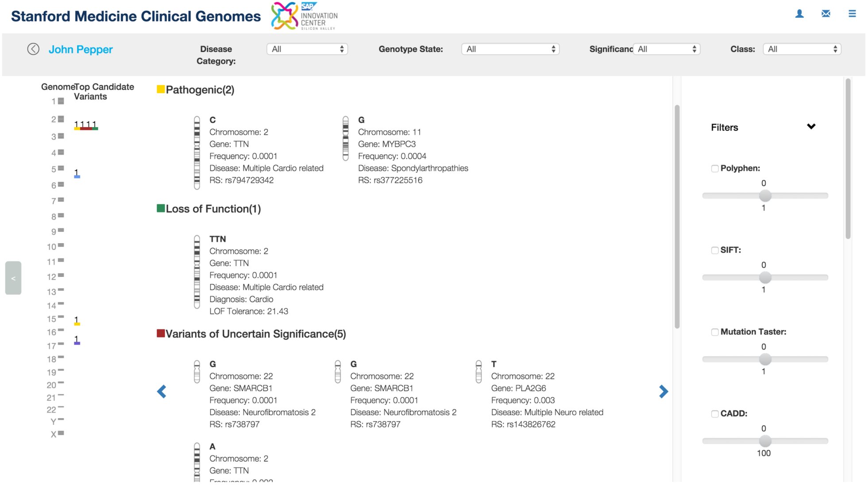Enable the Mutation Taster checkbox

[715, 332]
